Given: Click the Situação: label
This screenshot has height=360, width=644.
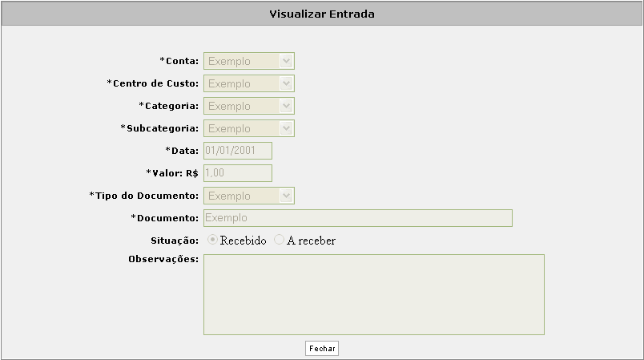Looking at the screenshot, I should click(175, 241).
